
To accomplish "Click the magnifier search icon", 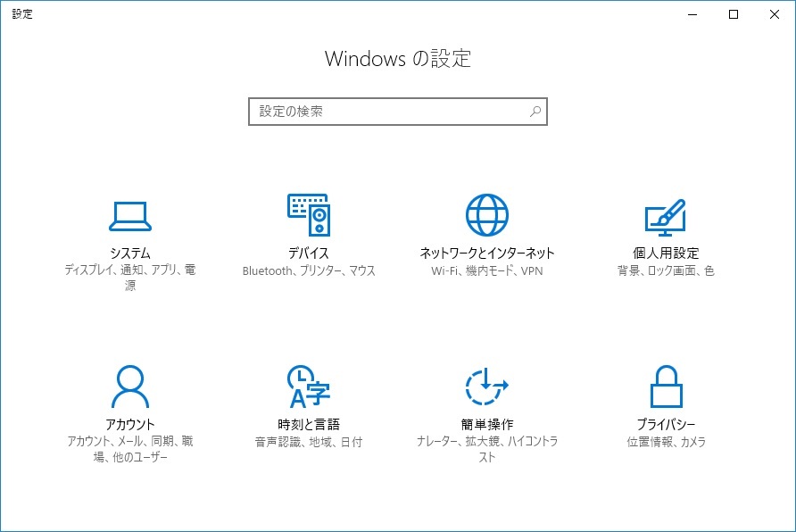I will (x=535, y=112).
